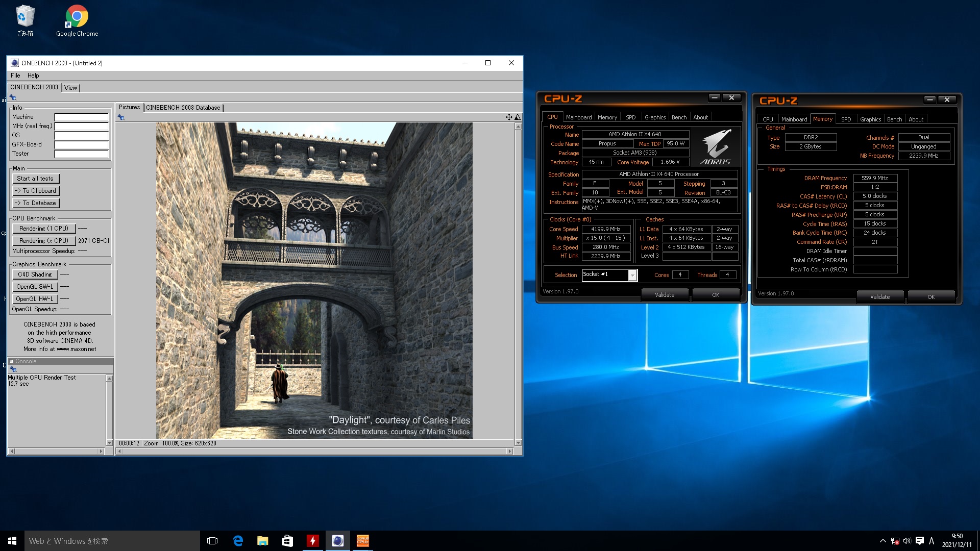Switch to the View tab in CINEBENCH
This screenshot has width=980, height=551.
click(70, 88)
